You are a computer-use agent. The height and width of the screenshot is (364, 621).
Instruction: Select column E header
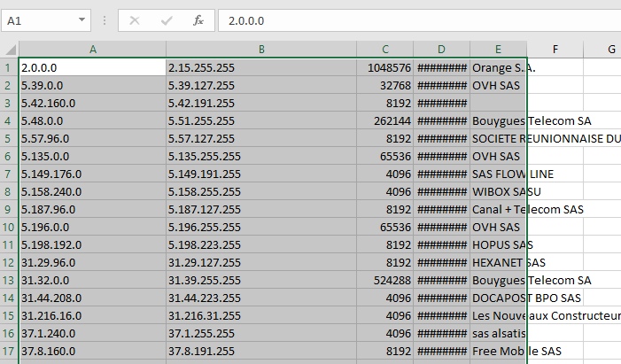tap(498, 50)
